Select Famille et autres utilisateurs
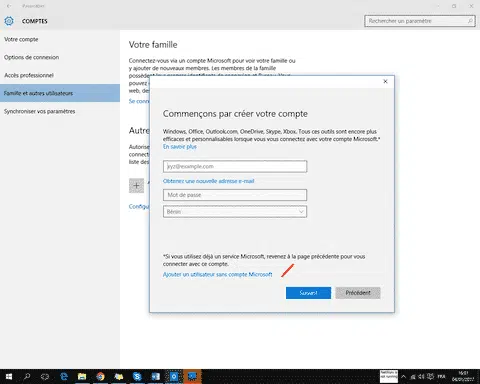The image size is (480, 384). click(60, 93)
